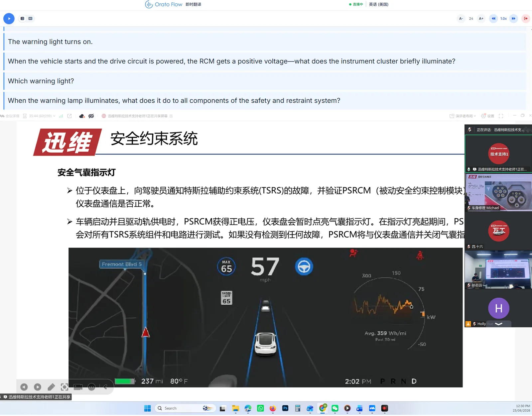Open the 演讲者布局 speaker layout dropdown
532x416 pixels.
coord(463,116)
